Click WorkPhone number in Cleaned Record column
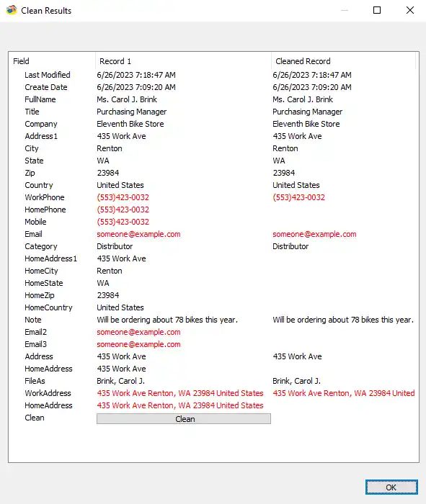426x504 pixels. (x=298, y=197)
